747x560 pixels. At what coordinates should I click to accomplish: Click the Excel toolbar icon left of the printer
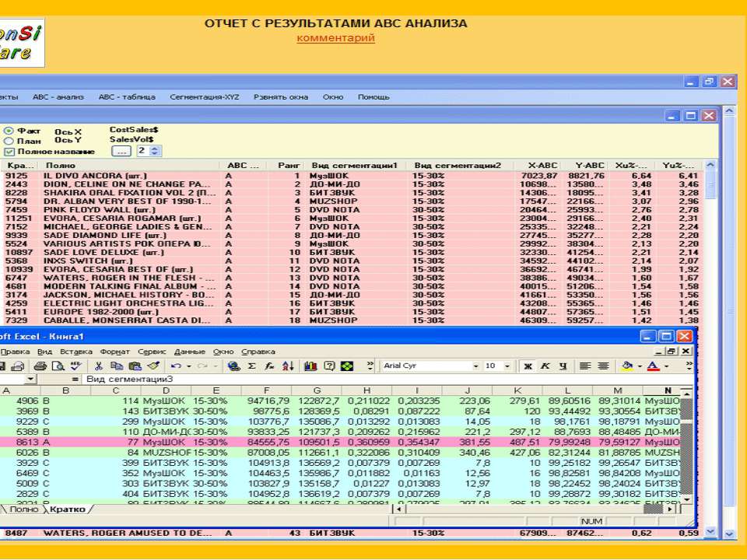(17, 366)
